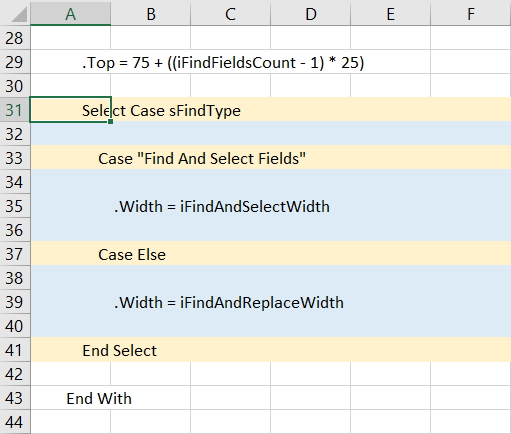The height and width of the screenshot is (434, 511).
Task: Select column B header
Action: tap(151, 13)
